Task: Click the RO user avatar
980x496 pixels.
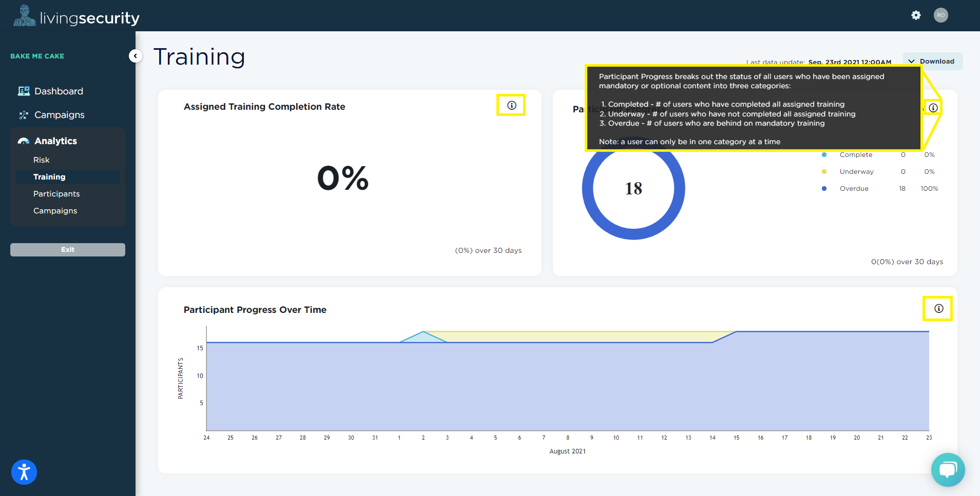Action: pos(940,15)
